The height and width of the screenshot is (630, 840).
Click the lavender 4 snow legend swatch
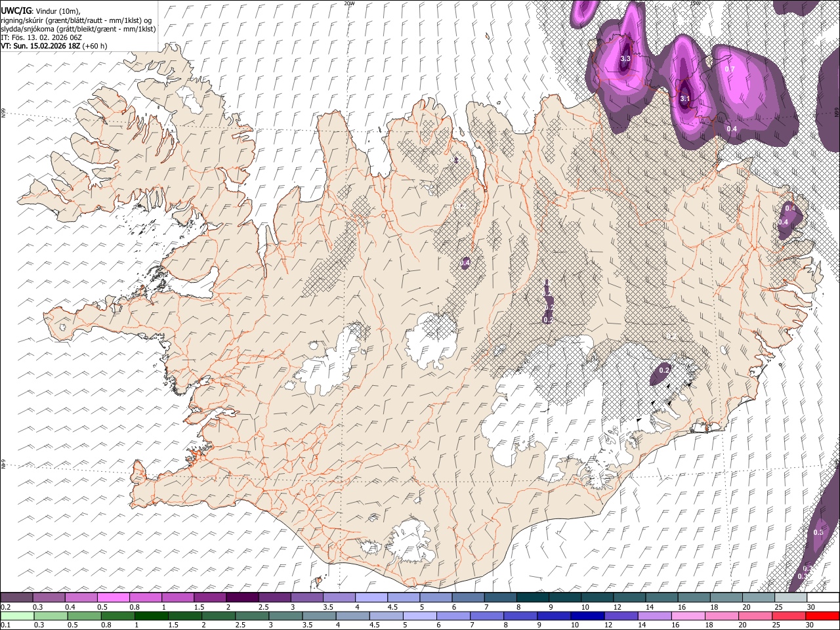tap(371, 598)
